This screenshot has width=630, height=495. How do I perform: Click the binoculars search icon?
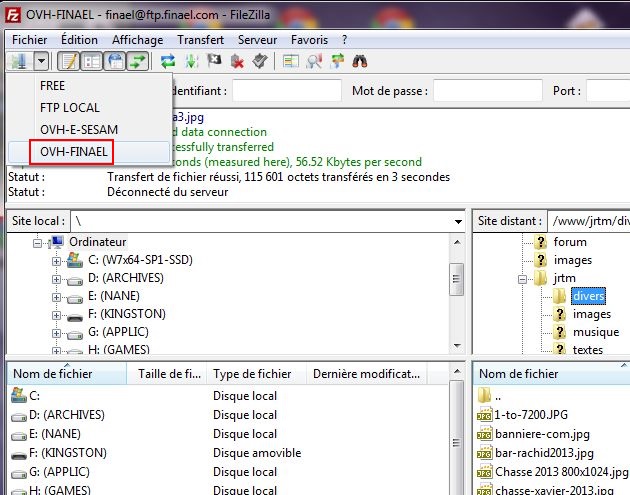coord(360,61)
